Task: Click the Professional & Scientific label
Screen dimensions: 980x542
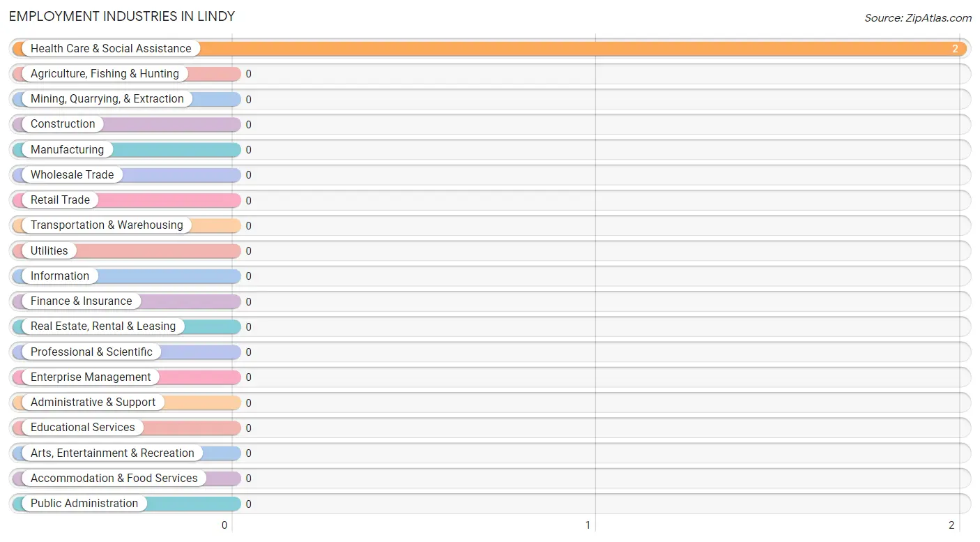Action: click(x=91, y=352)
